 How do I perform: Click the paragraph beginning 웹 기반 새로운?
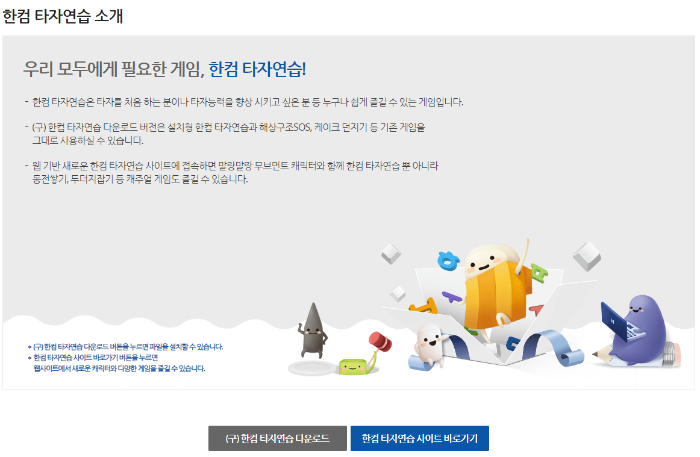pos(231,173)
